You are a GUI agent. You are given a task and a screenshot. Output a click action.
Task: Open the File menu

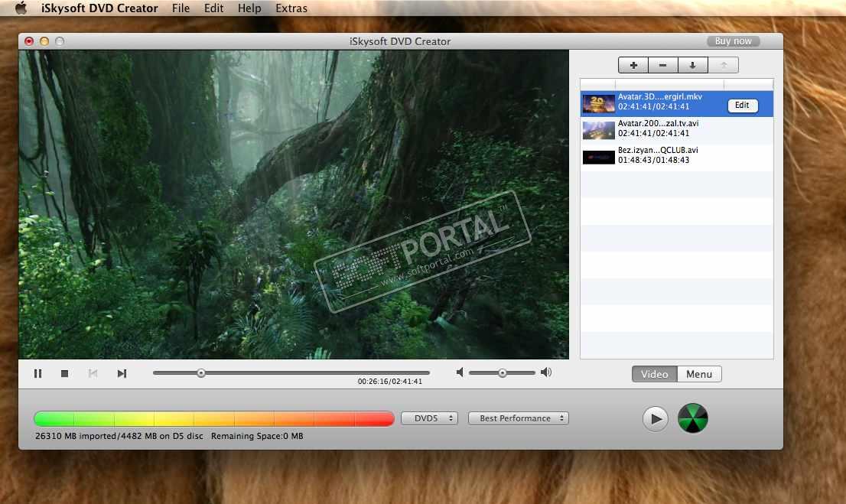click(181, 8)
